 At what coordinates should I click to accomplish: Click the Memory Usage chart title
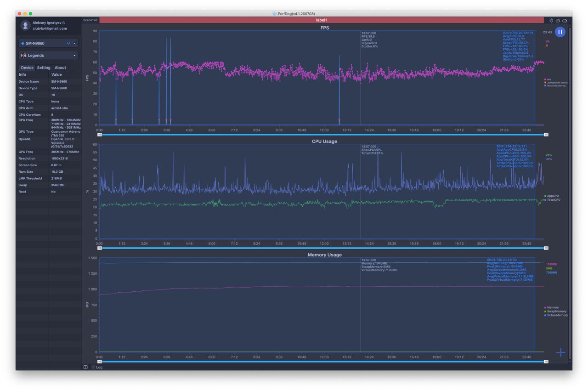(x=325, y=255)
